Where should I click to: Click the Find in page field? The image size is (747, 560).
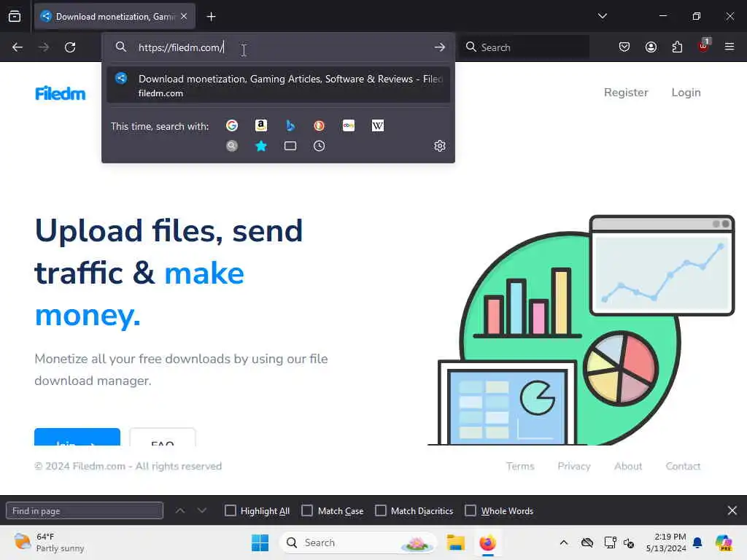(85, 510)
